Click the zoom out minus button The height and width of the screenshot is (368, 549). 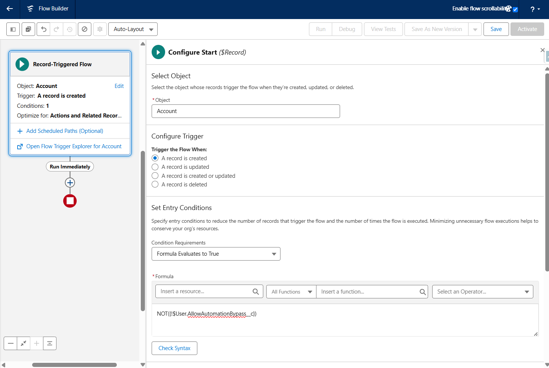click(11, 343)
